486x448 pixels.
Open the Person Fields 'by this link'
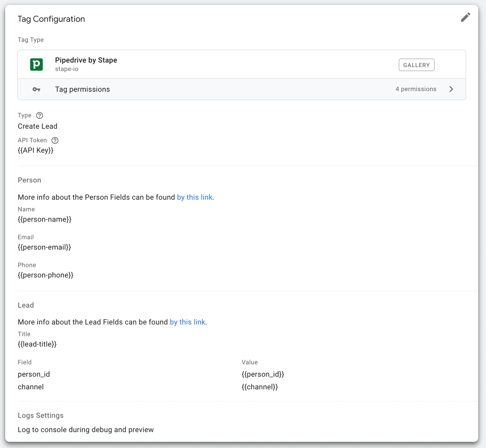194,197
